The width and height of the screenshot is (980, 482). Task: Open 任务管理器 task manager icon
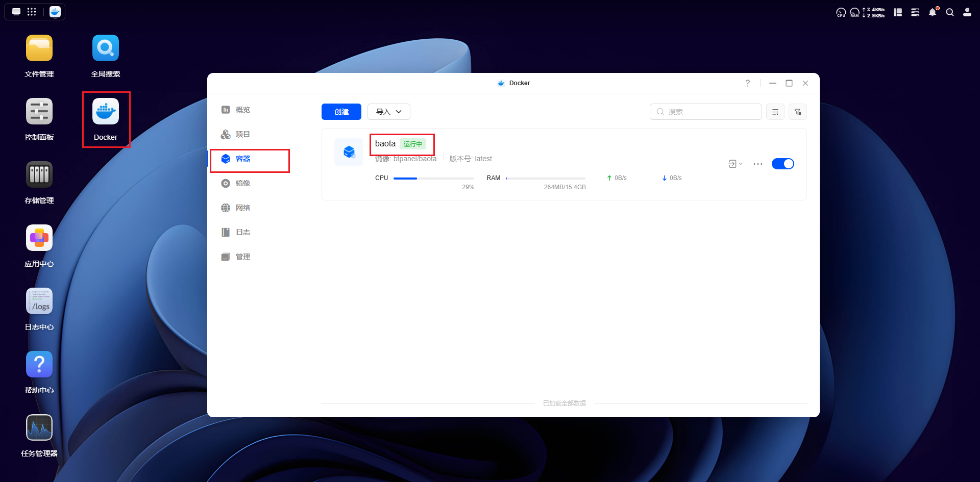tap(39, 428)
